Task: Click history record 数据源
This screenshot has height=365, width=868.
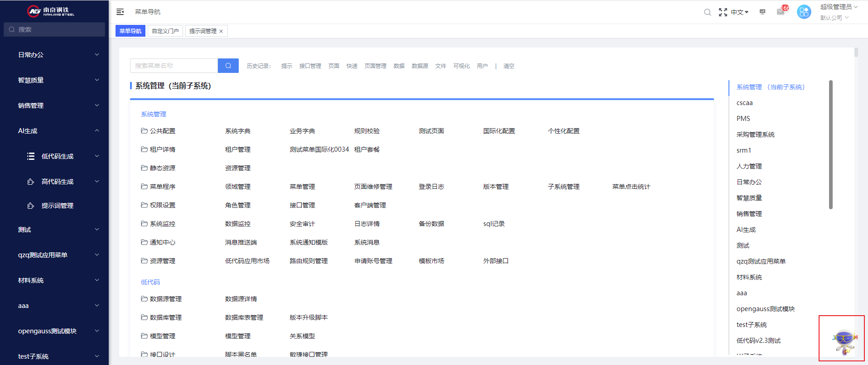Action: (x=420, y=66)
